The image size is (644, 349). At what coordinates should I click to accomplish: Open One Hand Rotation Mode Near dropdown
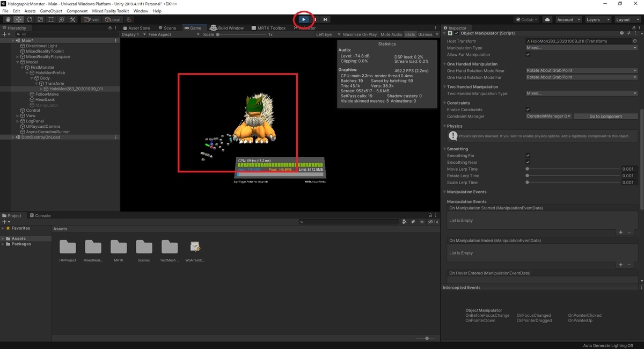tap(582, 70)
